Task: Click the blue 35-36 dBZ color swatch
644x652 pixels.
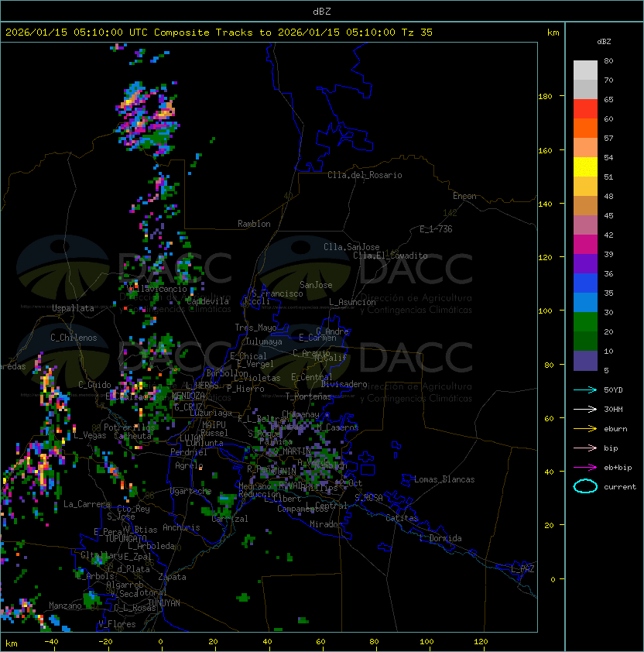Action: (585, 283)
